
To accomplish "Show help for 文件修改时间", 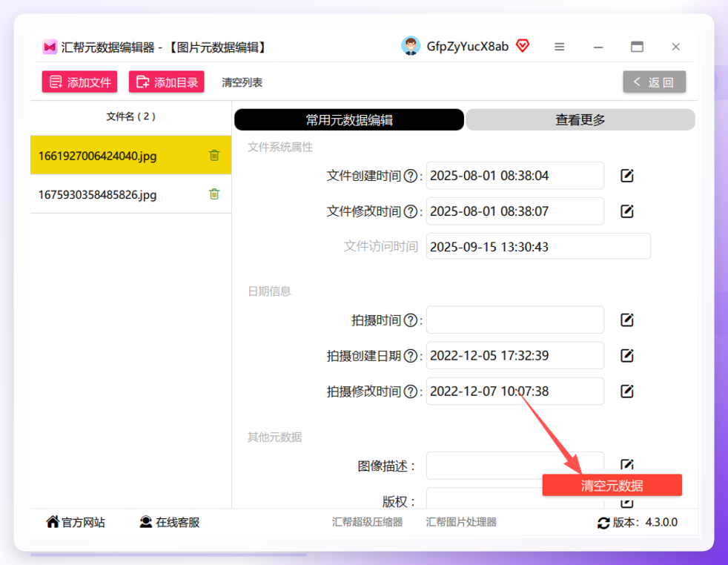I will click(411, 212).
